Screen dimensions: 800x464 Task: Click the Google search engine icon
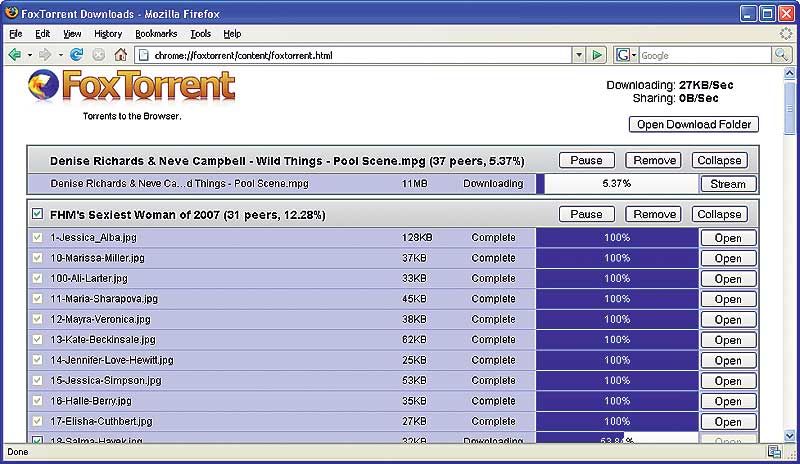tap(622, 55)
